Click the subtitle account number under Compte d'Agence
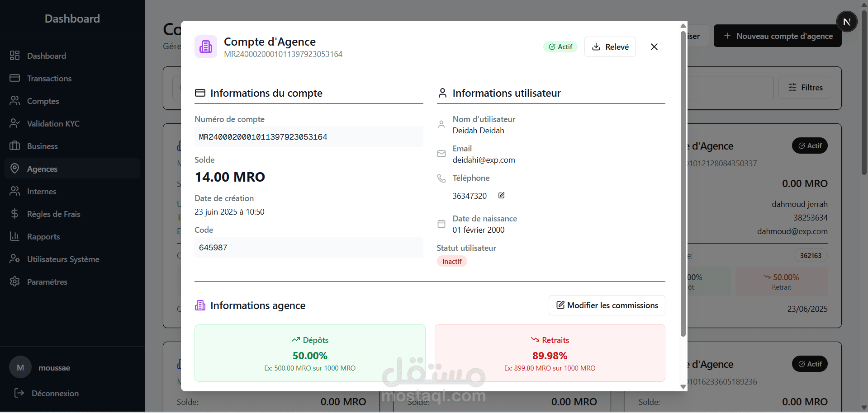Screen dimensions: 868x413 (283, 54)
